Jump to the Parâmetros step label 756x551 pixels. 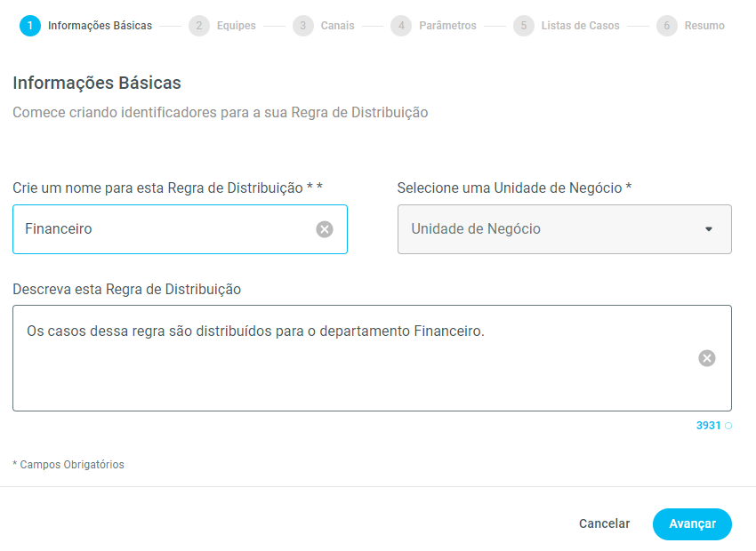tap(447, 26)
